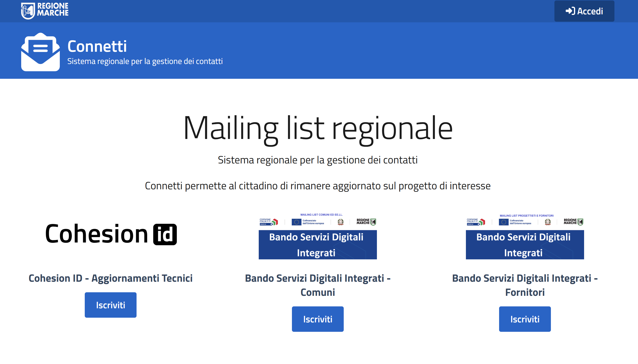Click 'Cohesion ID - Aggiornamenti Tecnici' heading

[x=110, y=278]
